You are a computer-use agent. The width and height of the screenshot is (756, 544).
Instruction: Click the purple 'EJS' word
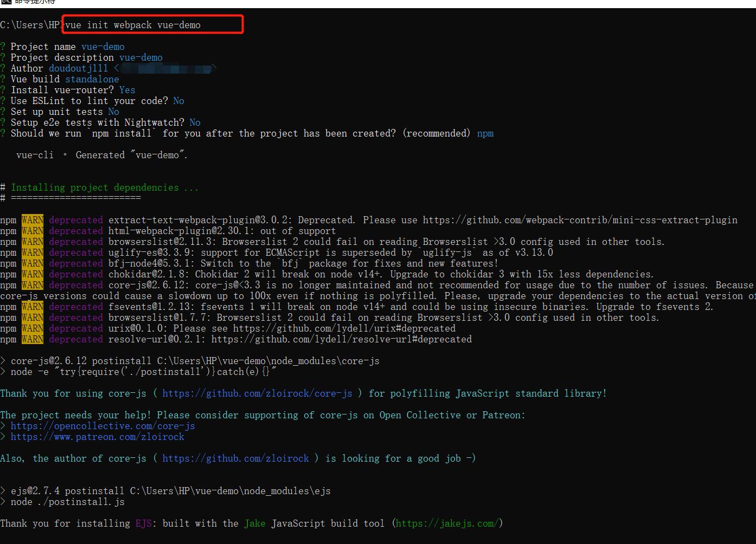pos(144,523)
